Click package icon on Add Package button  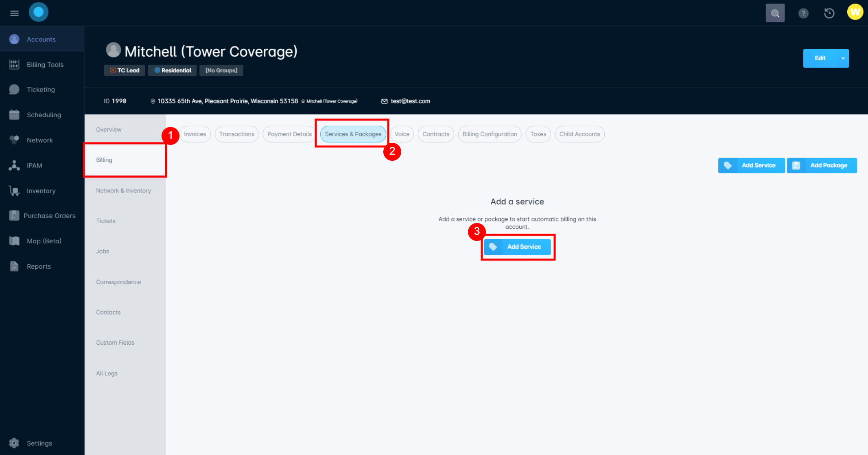pyautogui.click(x=796, y=165)
